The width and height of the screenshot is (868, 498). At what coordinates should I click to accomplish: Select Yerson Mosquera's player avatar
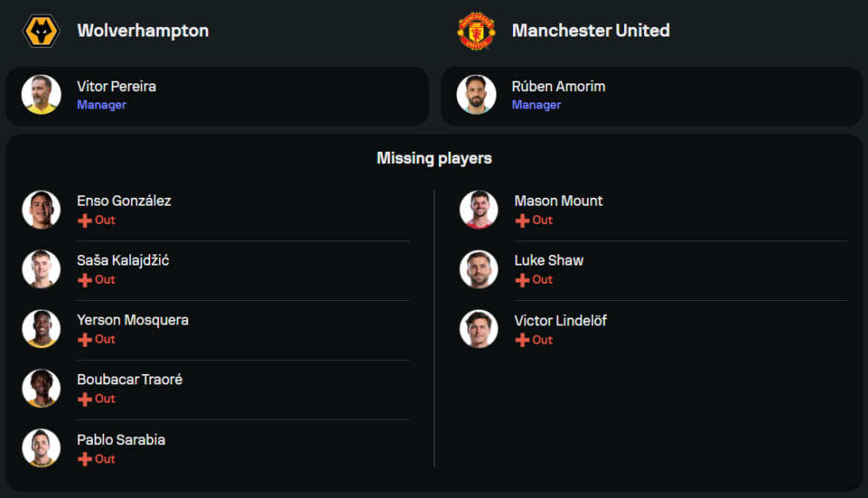(x=41, y=329)
